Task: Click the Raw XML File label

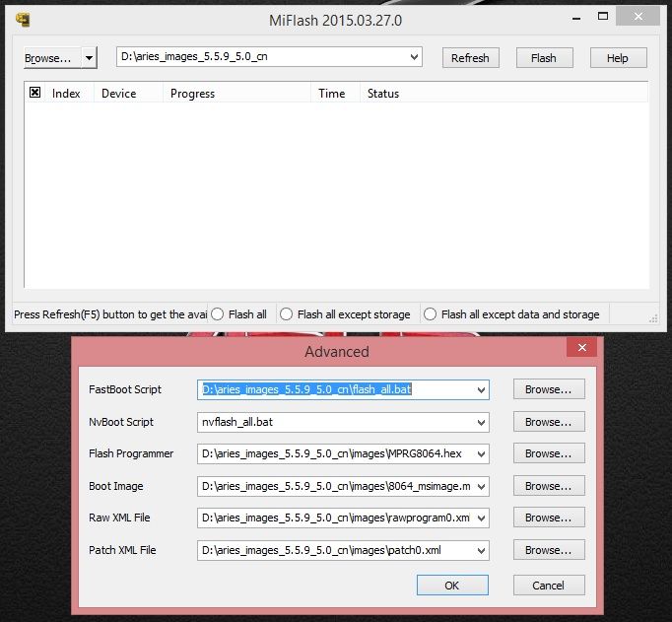Action: (x=119, y=518)
